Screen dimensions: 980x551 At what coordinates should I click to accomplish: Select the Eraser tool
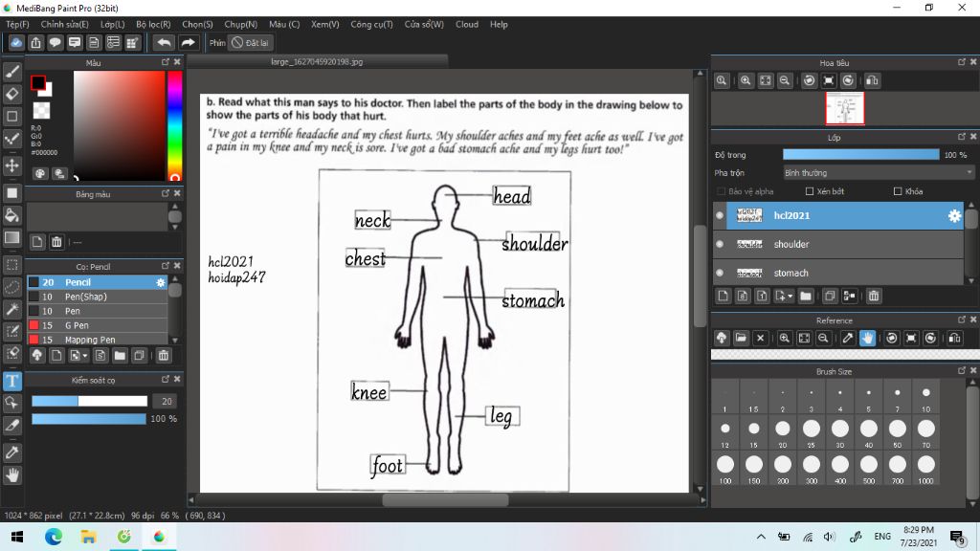click(11, 95)
